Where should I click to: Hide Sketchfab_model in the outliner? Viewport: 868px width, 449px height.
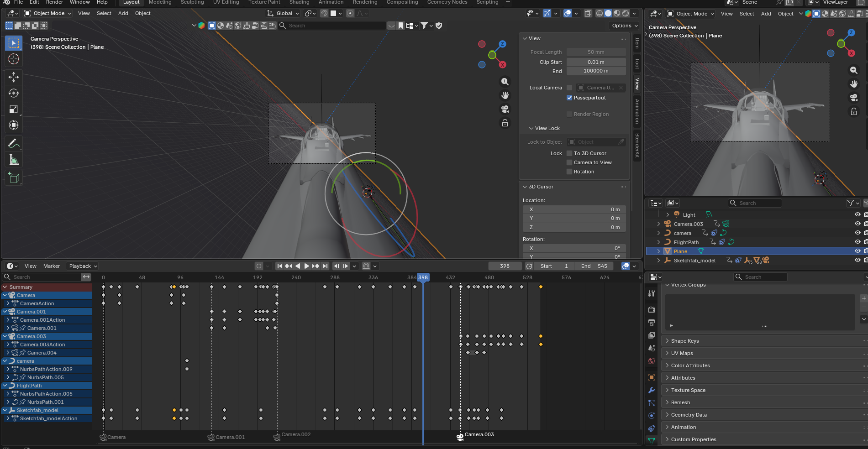click(x=857, y=261)
